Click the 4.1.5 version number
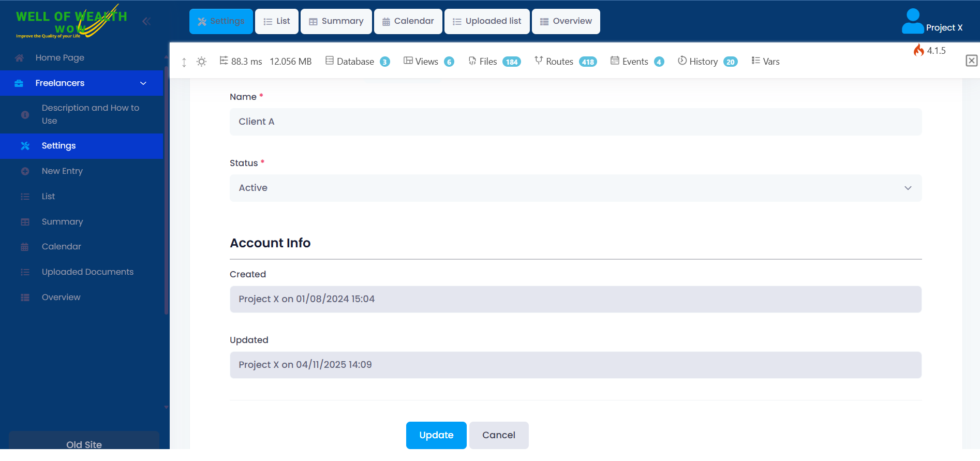 tap(936, 51)
